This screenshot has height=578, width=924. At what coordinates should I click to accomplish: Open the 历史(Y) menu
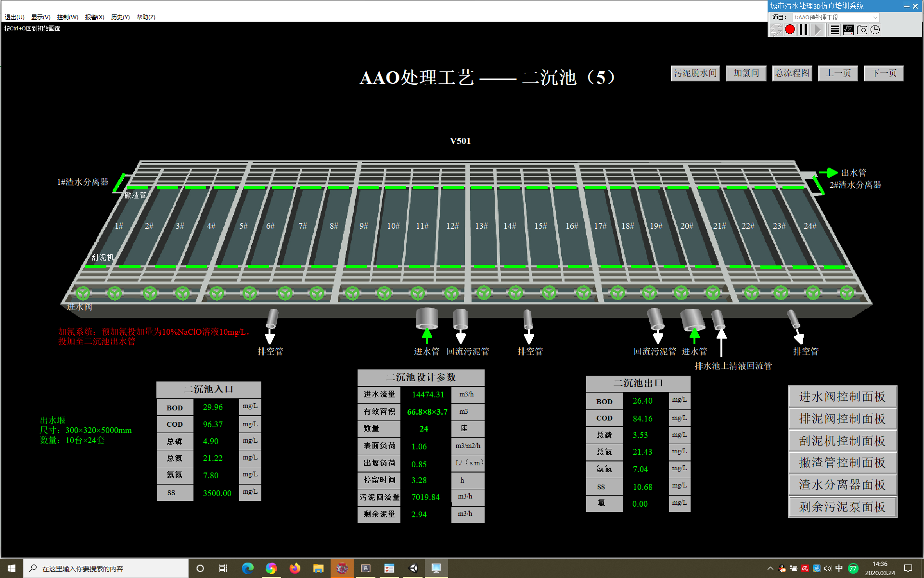click(x=120, y=17)
